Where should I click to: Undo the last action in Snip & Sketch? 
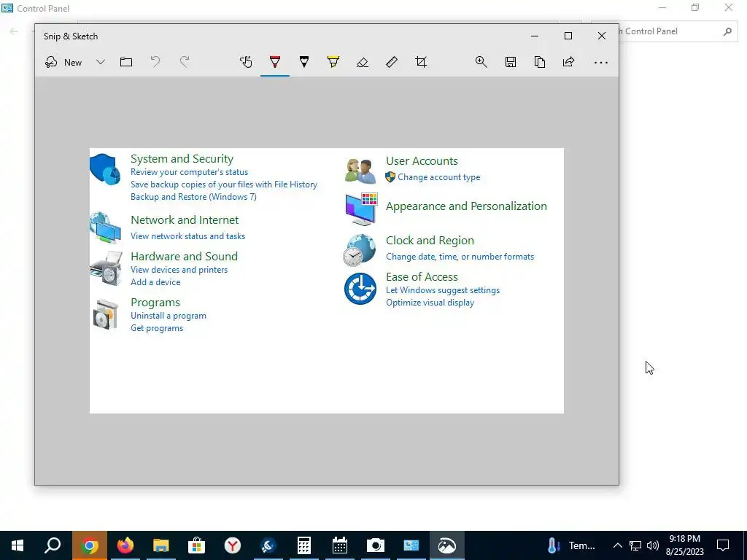click(x=155, y=63)
